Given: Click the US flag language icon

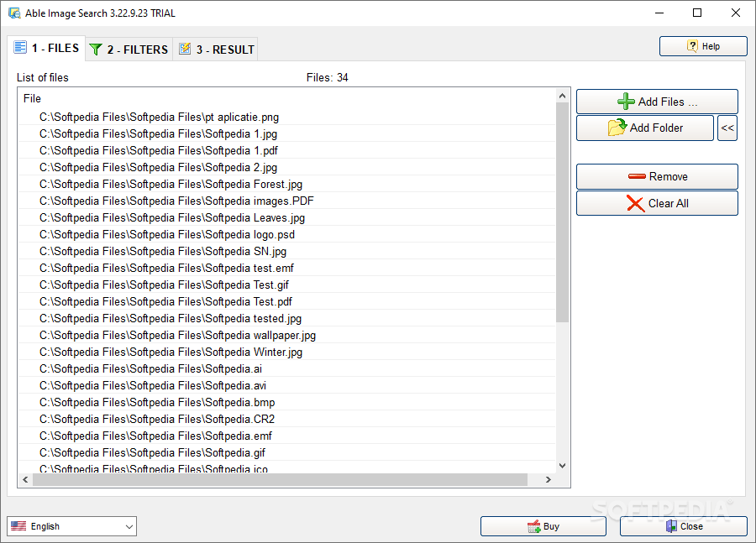Looking at the screenshot, I should [x=18, y=525].
